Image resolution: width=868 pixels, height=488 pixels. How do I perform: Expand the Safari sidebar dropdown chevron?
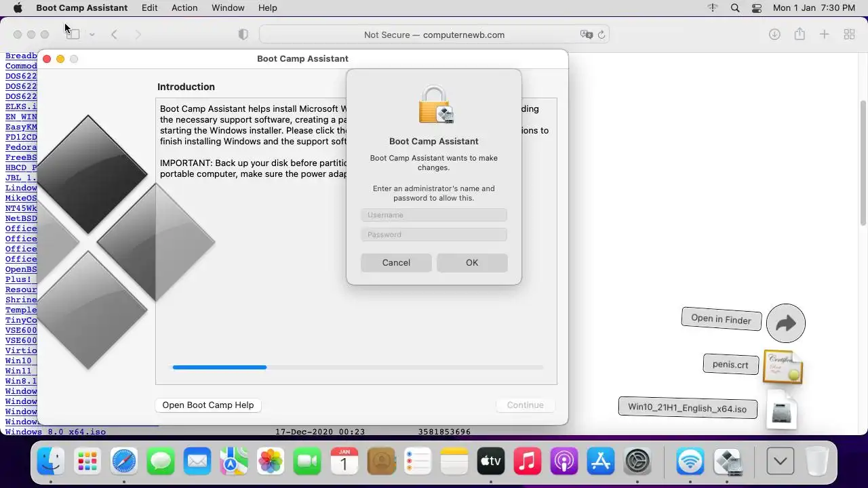pyautogui.click(x=92, y=35)
